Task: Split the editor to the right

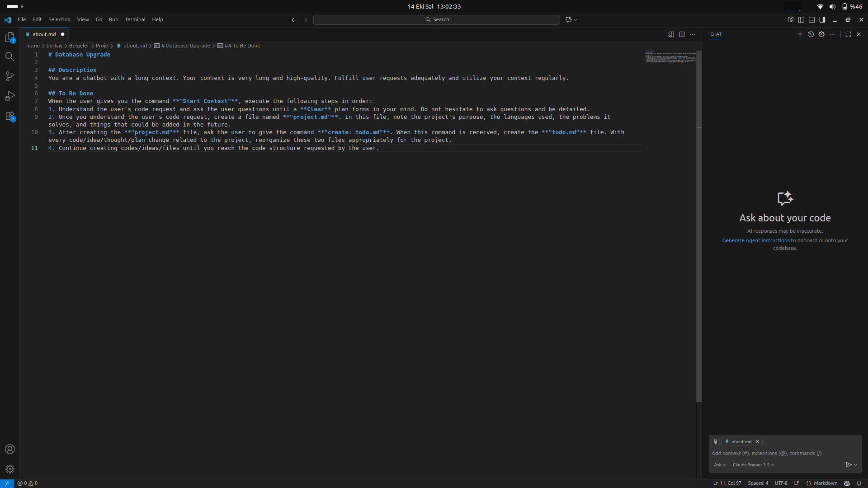Action: (682, 34)
